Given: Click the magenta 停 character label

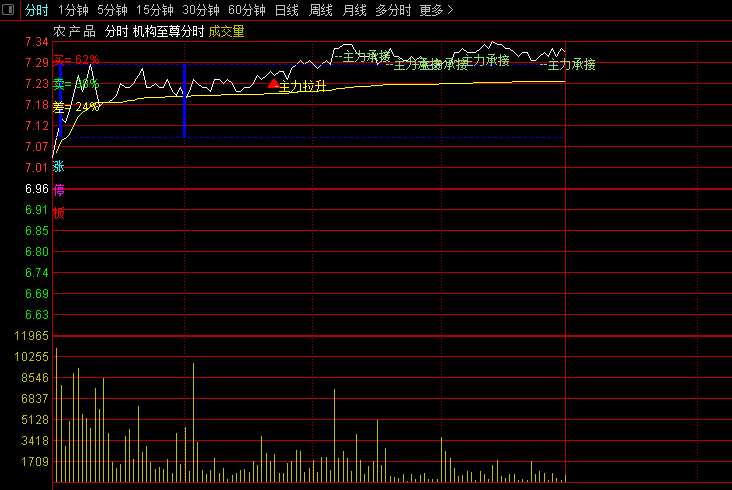Looking at the screenshot, I should click(x=59, y=190).
